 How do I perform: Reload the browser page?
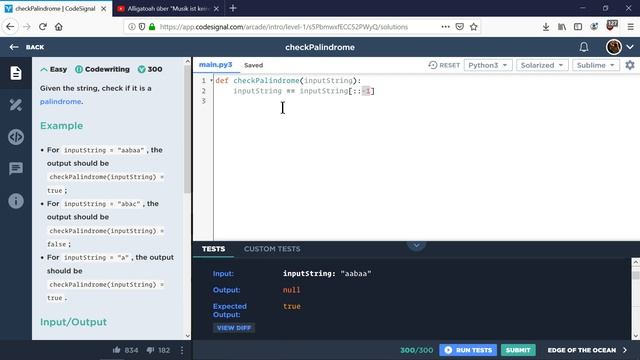42,27
